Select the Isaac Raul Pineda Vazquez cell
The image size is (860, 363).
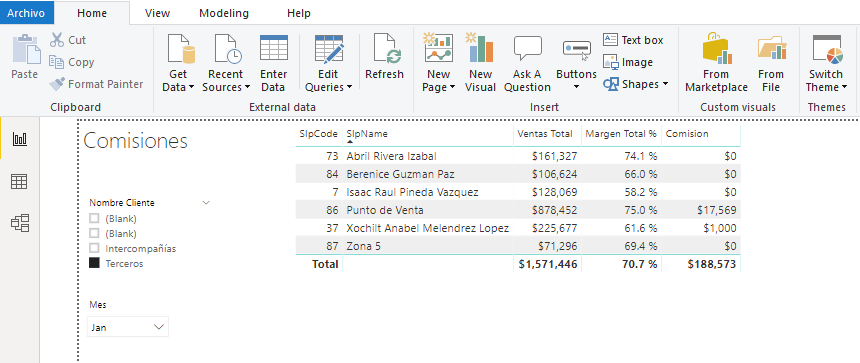(x=412, y=192)
